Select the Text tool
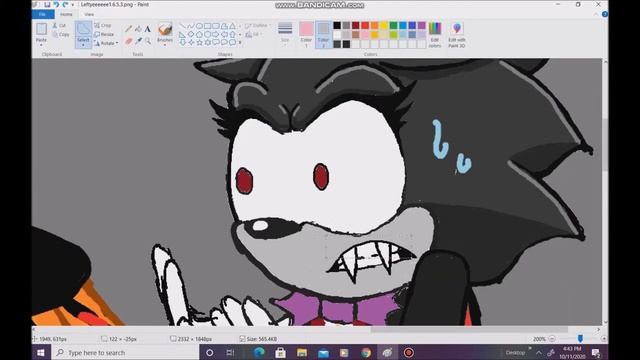Image resolution: width=640 pixels, height=360 pixels. 148,29
